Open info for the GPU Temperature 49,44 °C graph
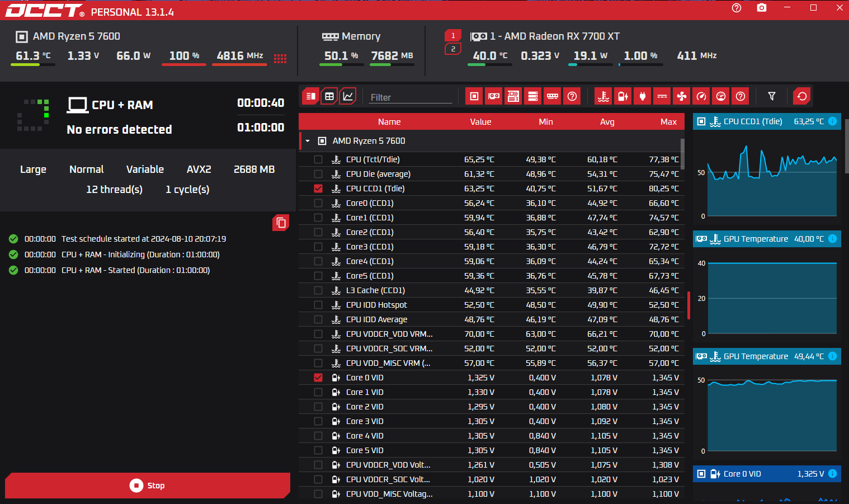 [x=832, y=356]
